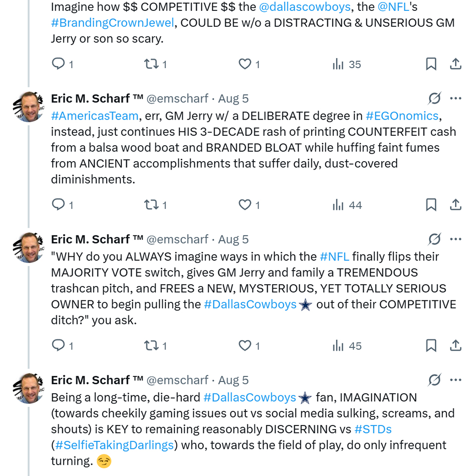
Task: Like the MAJORITY VOTE switch tweet
Action: tap(245, 346)
